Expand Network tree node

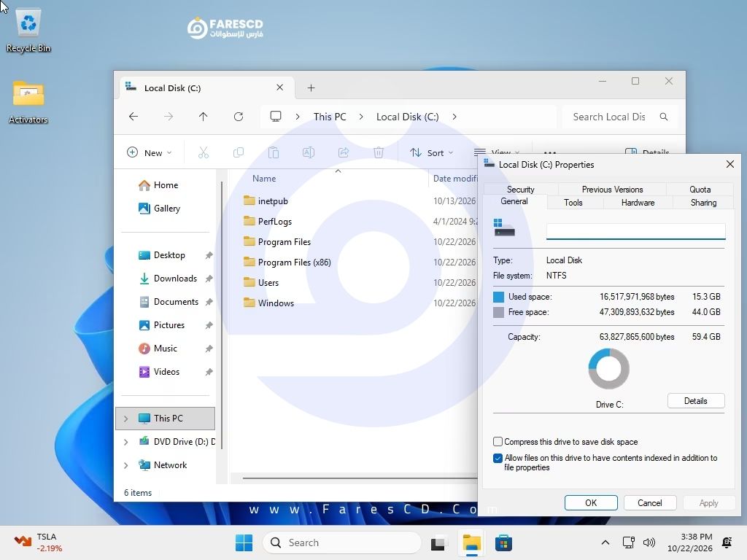point(125,465)
